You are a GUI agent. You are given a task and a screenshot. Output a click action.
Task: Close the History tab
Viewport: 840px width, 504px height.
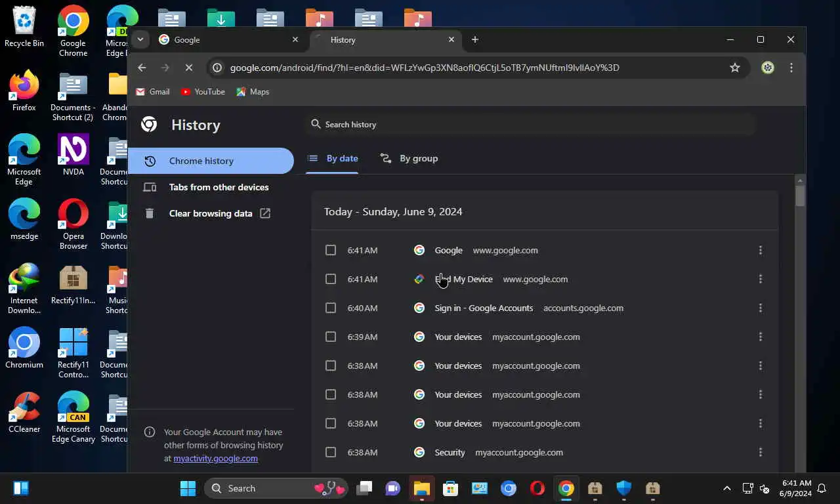(451, 39)
